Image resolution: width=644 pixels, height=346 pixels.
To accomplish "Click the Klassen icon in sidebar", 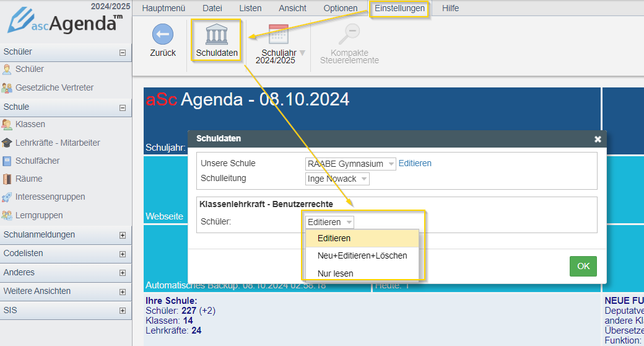I will (x=7, y=124).
